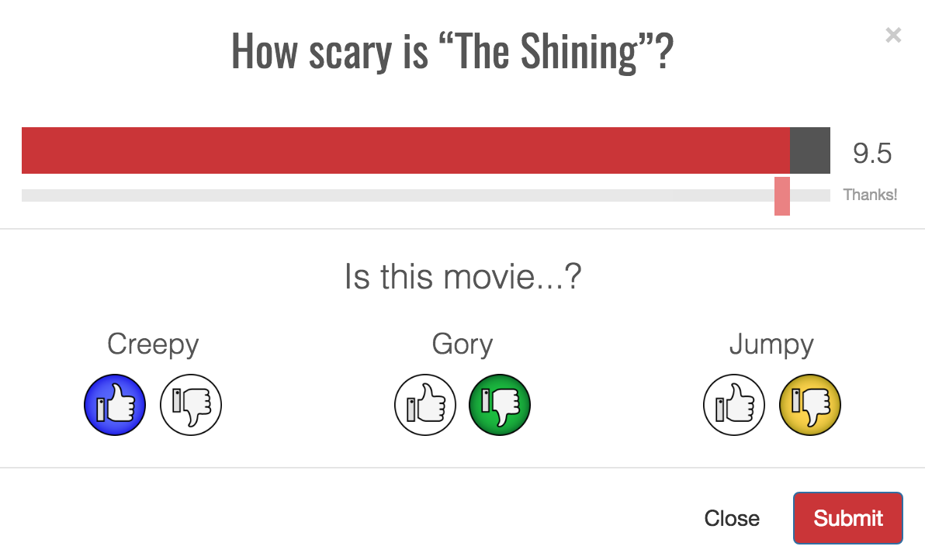The width and height of the screenshot is (925, 560).
Task: Click the pink rating slider handle
Action: click(782, 196)
